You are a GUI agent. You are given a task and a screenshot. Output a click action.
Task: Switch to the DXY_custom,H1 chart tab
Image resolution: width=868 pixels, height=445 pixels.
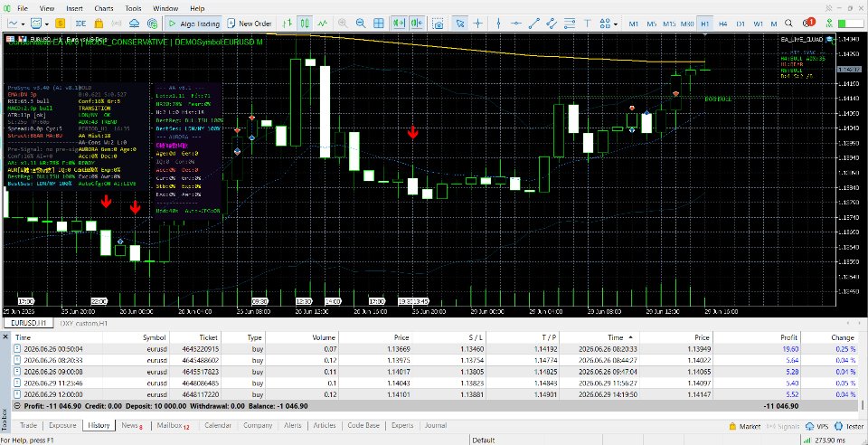[x=83, y=323]
